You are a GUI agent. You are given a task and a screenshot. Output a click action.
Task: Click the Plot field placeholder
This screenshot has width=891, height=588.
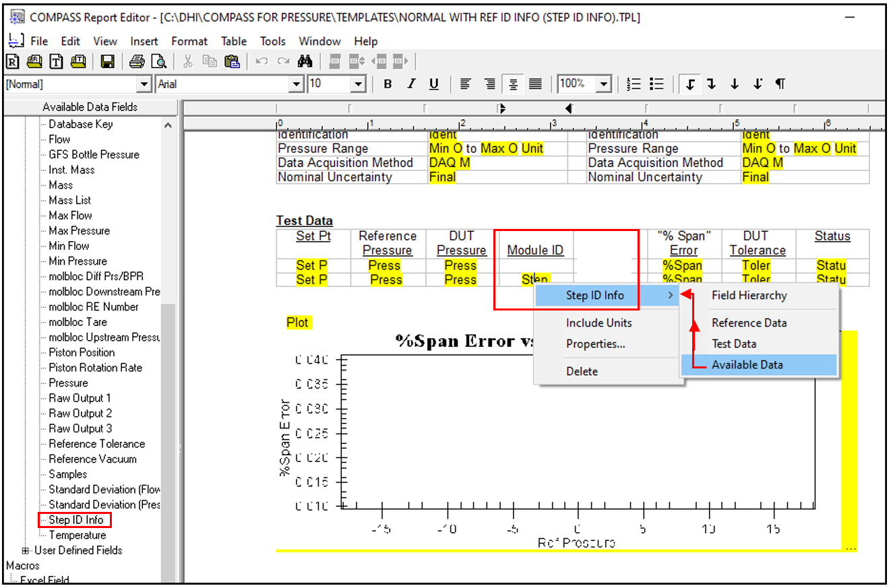297,323
